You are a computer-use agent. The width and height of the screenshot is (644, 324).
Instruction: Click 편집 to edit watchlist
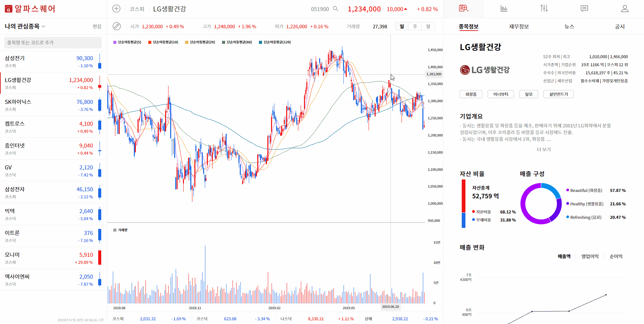tap(97, 27)
